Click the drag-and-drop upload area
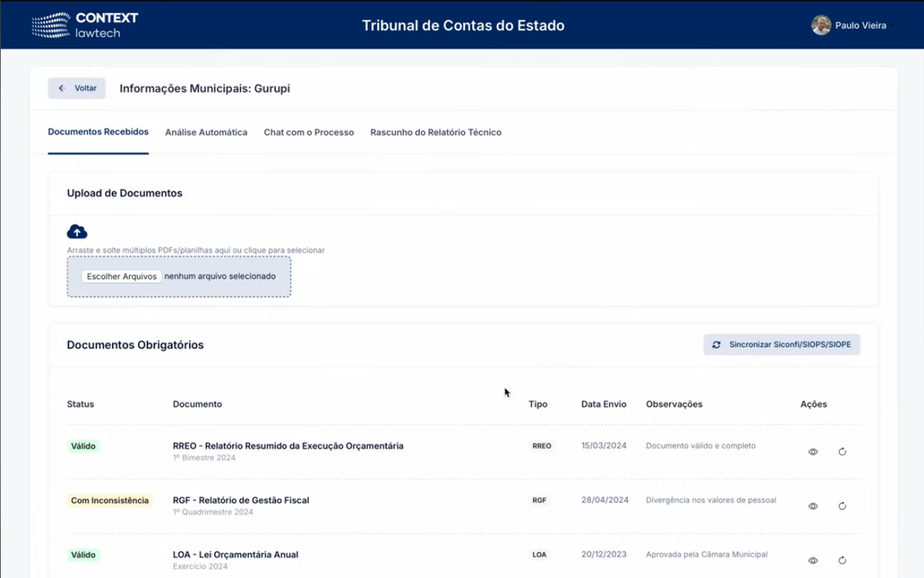The image size is (924, 578). [179, 276]
